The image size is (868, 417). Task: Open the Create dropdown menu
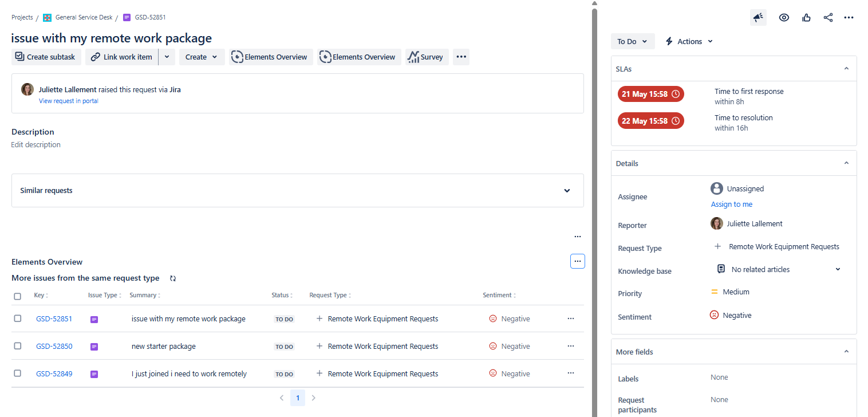coord(202,57)
